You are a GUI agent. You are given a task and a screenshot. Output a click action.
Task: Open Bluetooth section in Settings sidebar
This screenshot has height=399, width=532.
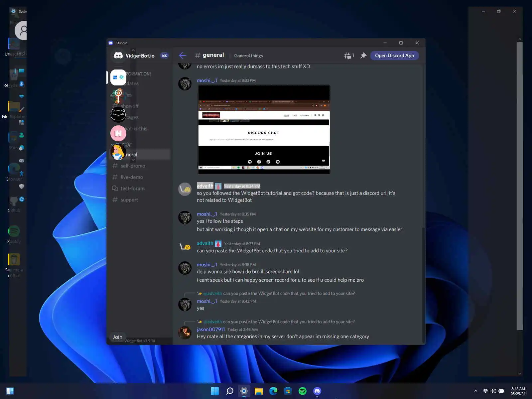22,84
